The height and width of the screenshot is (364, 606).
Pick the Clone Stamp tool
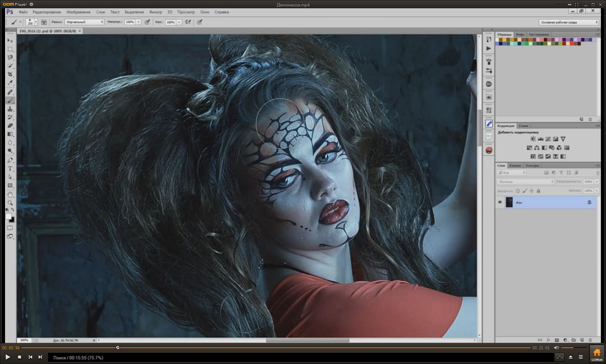pyautogui.click(x=10, y=109)
